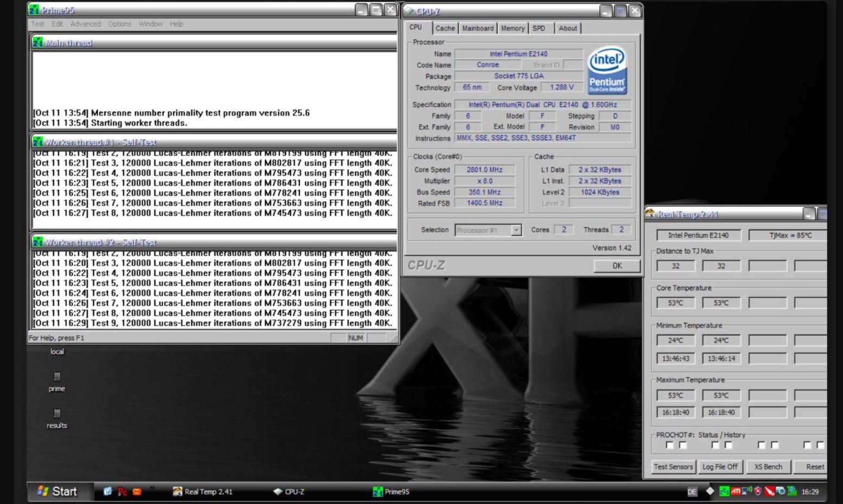Click OK in the CPU-Z window
The width and height of the screenshot is (843, 504).
(x=617, y=266)
